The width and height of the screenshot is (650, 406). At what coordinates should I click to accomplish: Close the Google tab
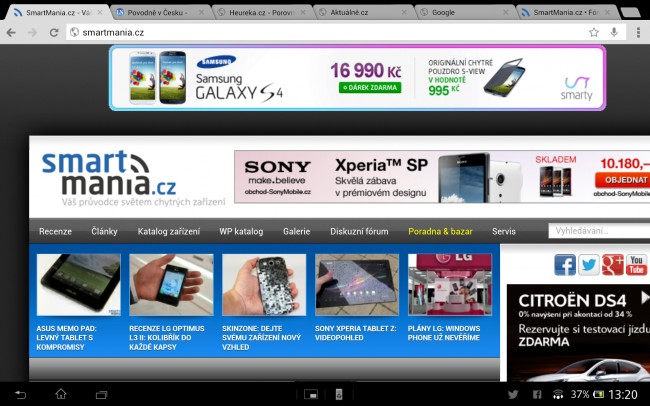(x=505, y=12)
